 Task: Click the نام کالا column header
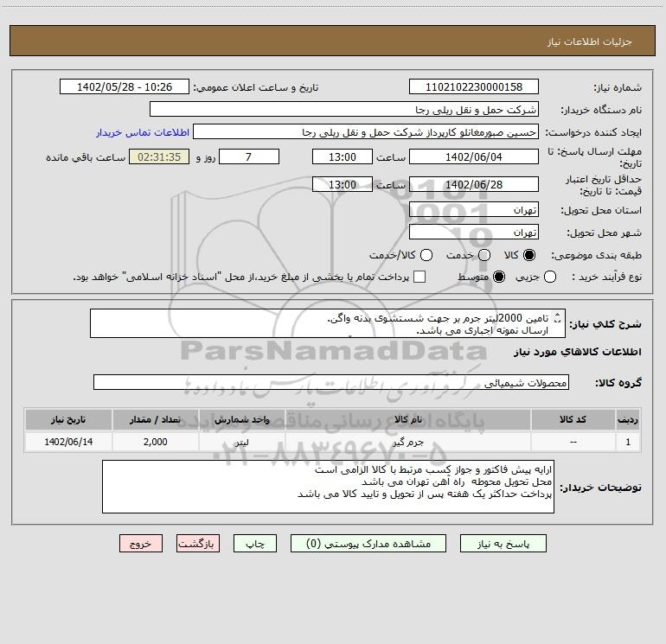point(408,419)
